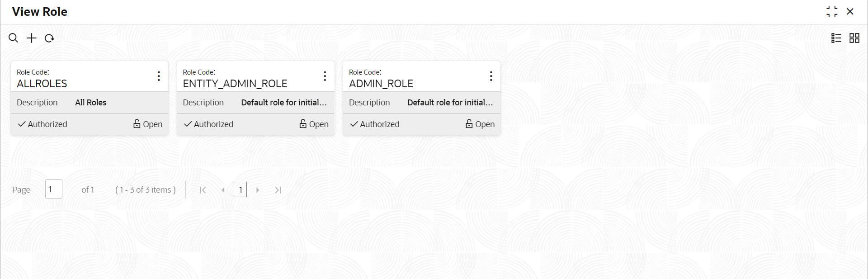Image resolution: width=868 pixels, height=279 pixels.
Task: Switch to tile grid view
Action: tap(854, 38)
